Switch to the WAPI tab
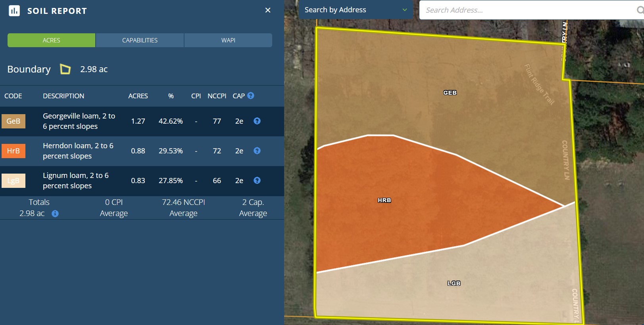This screenshot has width=644, height=325. point(228,40)
